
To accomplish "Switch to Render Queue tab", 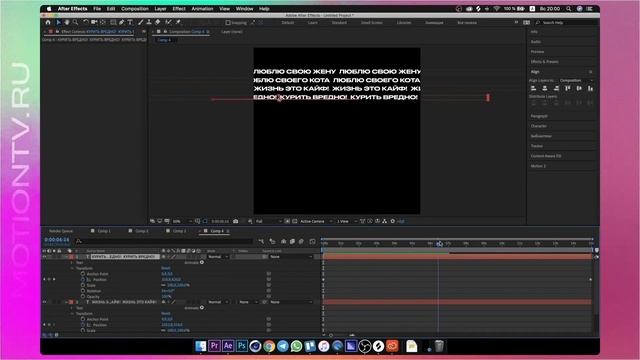I will (61, 231).
